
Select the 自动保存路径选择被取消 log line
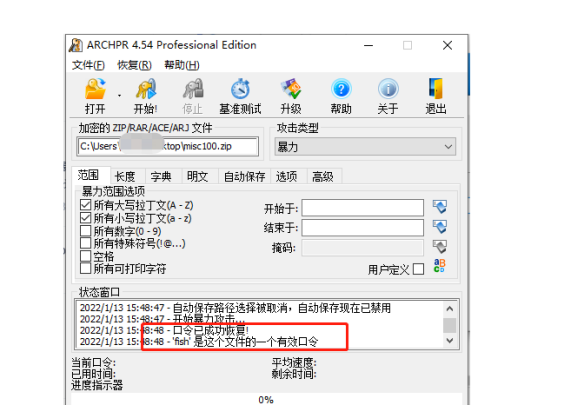pos(235,308)
